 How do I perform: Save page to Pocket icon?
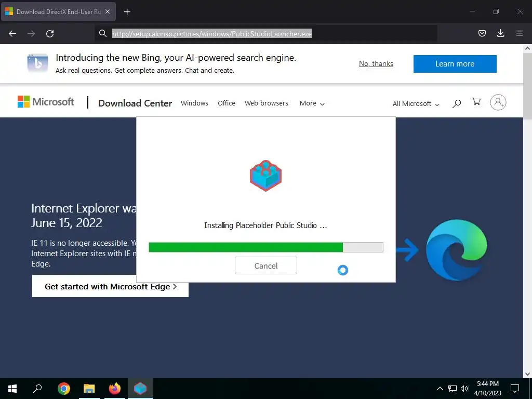(x=482, y=33)
